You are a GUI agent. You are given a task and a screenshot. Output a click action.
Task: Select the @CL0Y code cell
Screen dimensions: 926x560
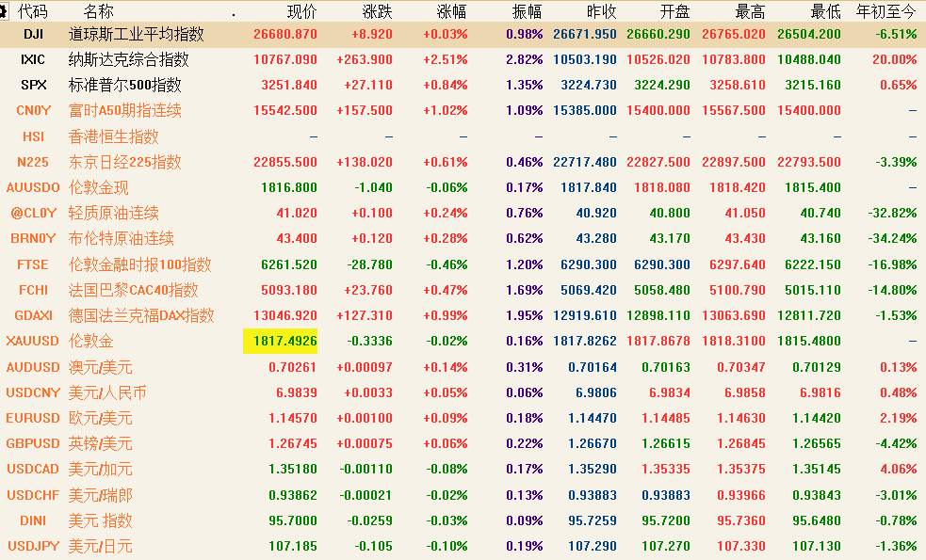click(34, 213)
